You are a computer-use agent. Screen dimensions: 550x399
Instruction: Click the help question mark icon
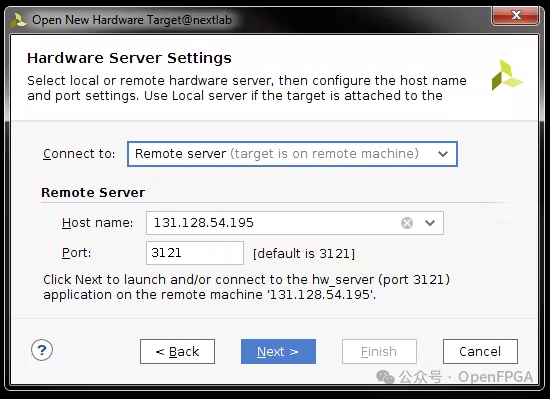[42, 350]
